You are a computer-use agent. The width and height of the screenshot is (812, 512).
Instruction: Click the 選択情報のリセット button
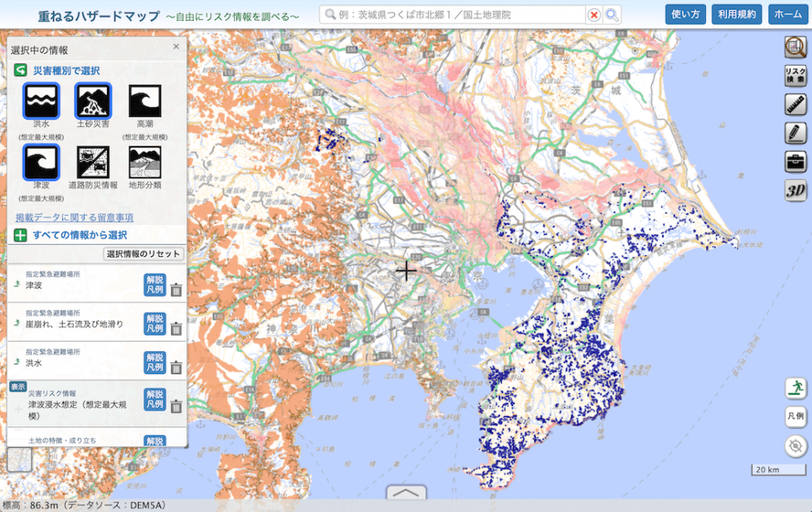(144, 254)
